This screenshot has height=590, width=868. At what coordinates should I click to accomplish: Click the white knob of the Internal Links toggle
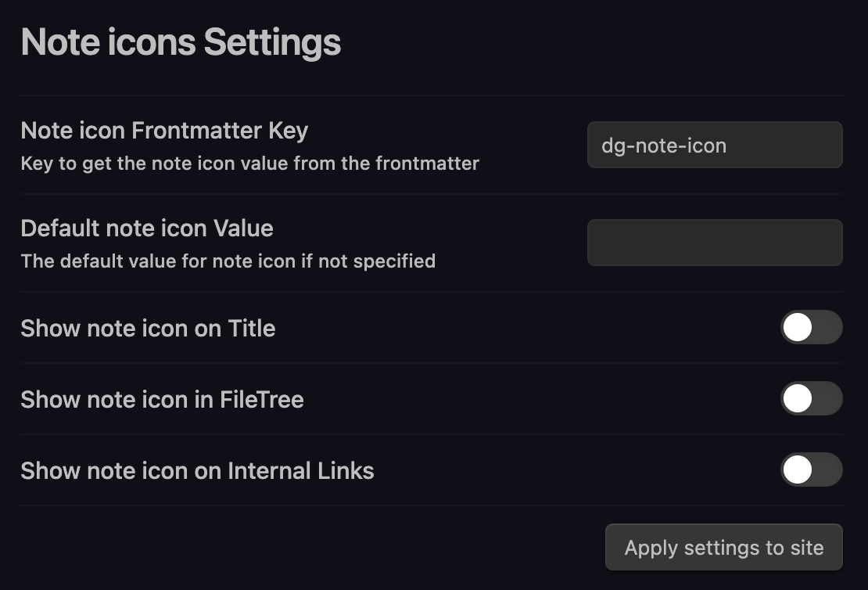[x=798, y=470]
